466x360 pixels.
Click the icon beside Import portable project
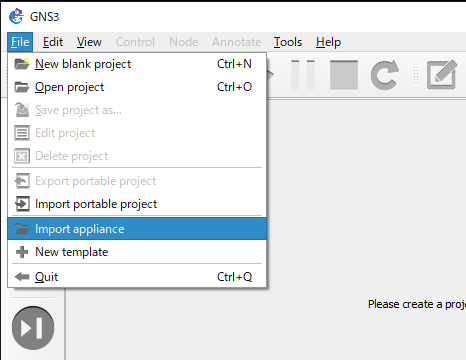[22, 204]
